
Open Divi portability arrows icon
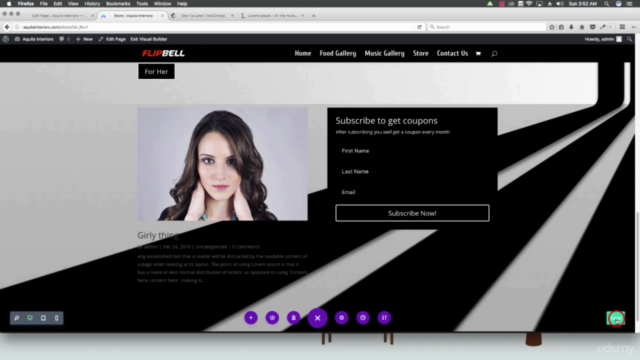(x=384, y=318)
